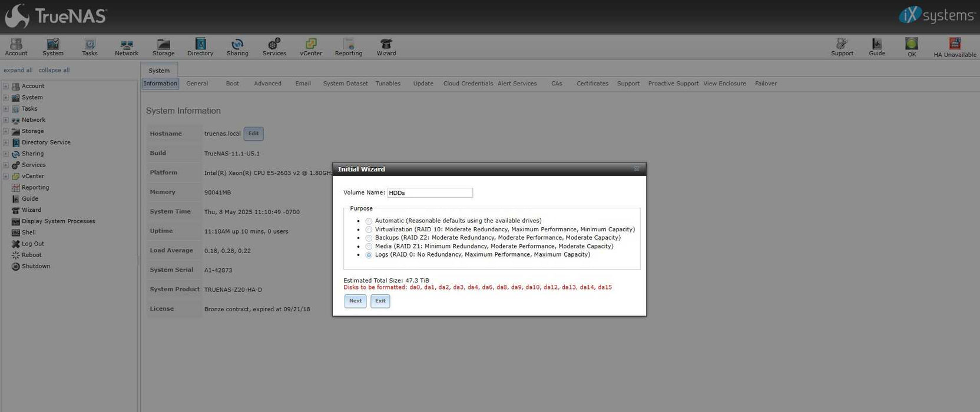Close the Initial Wizard dialog
The width and height of the screenshot is (980, 412).
tap(636, 169)
